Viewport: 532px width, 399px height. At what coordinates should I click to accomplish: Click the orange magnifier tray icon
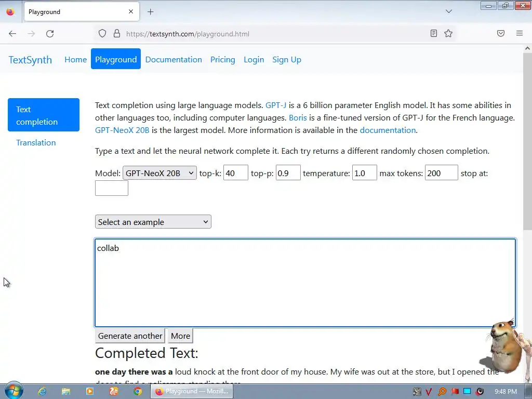coord(442,392)
